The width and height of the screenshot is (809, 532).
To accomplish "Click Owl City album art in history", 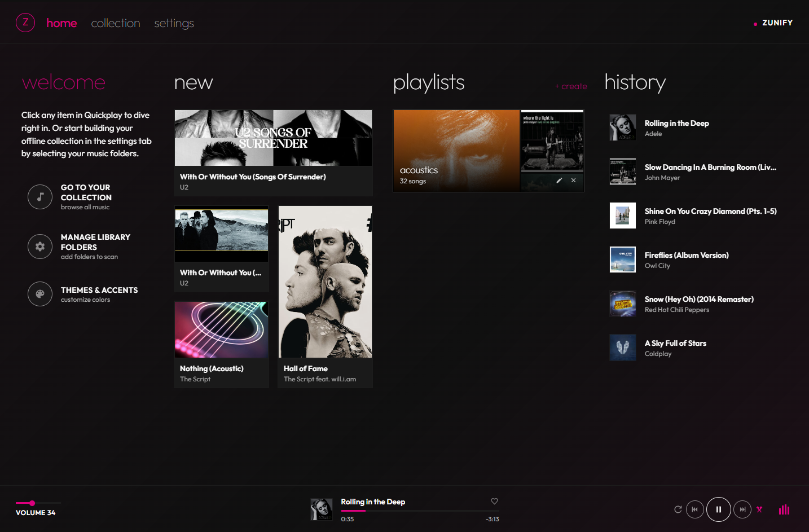I will point(623,260).
